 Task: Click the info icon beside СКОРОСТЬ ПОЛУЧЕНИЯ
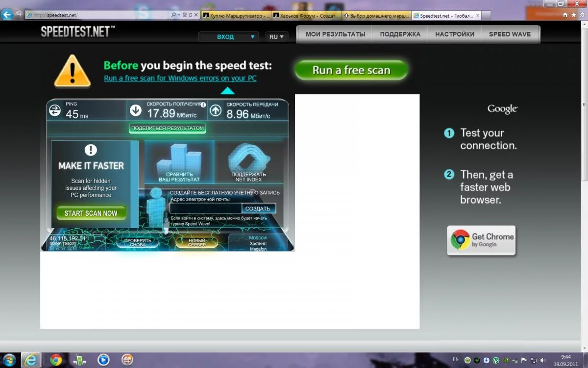coord(203,105)
